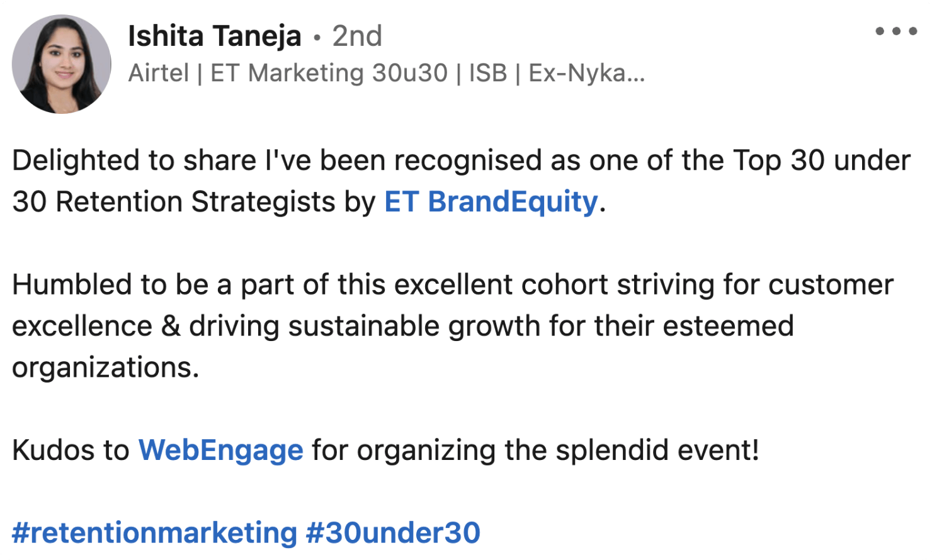Click "ET Marketing 30u30" in the headline
This screenshot has height=560, width=932.
(329, 73)
